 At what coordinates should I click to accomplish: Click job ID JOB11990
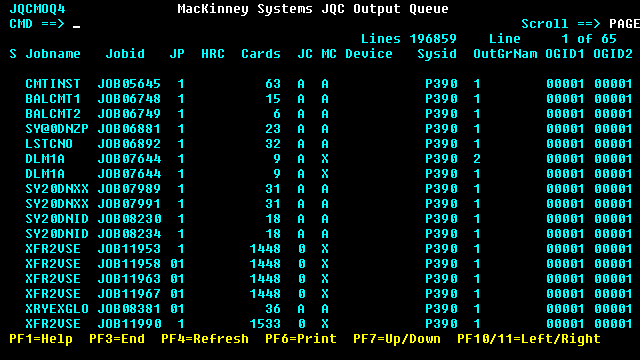point(129,324)
